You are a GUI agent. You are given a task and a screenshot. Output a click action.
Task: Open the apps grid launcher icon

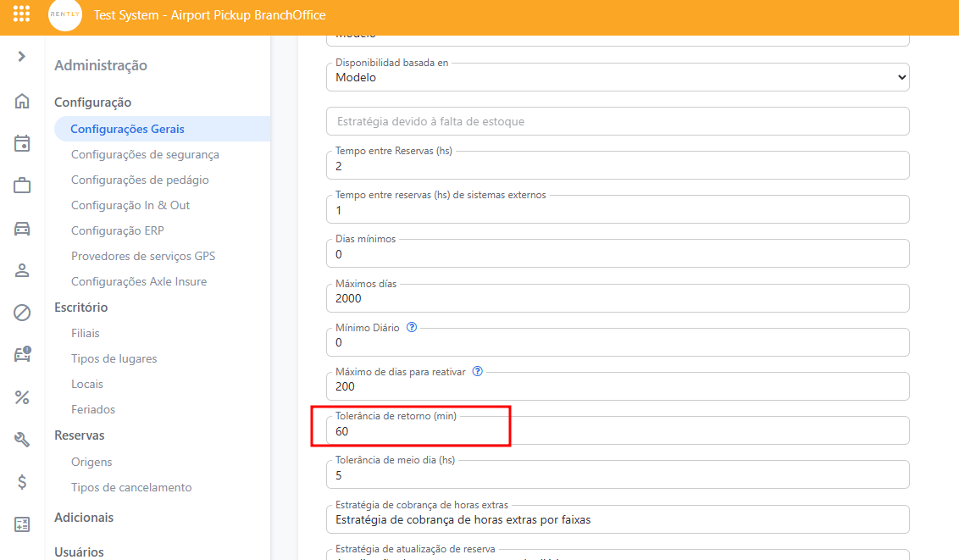click(22, 15)
